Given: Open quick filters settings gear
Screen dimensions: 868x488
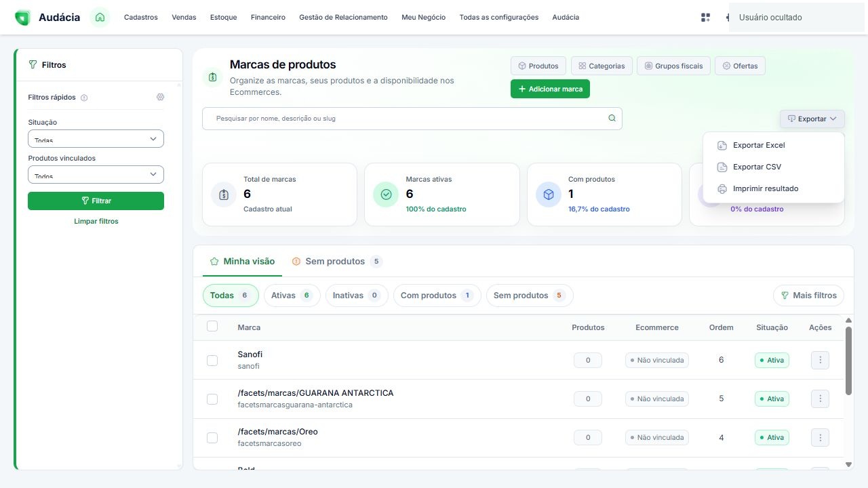Looking at the screenshot, I should (161, 97).
